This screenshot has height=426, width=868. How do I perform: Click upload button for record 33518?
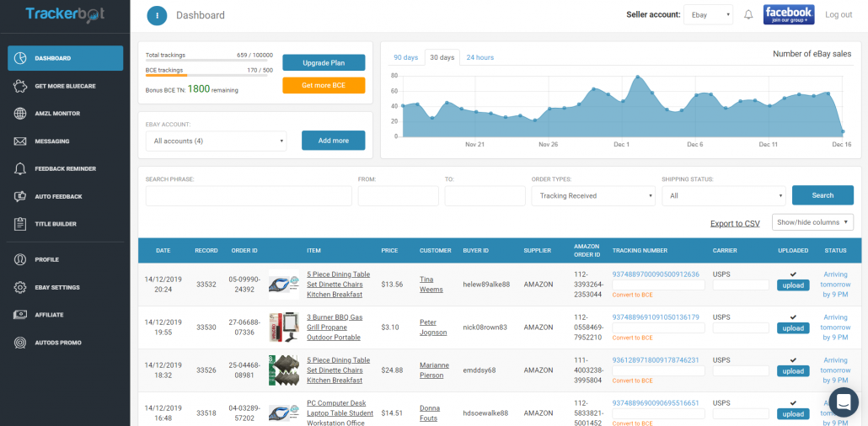[793, 414]
